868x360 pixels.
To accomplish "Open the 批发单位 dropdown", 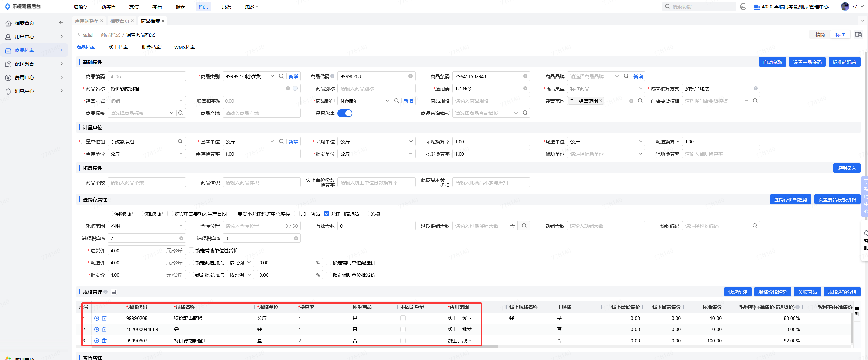I will (x=376, y=154).
